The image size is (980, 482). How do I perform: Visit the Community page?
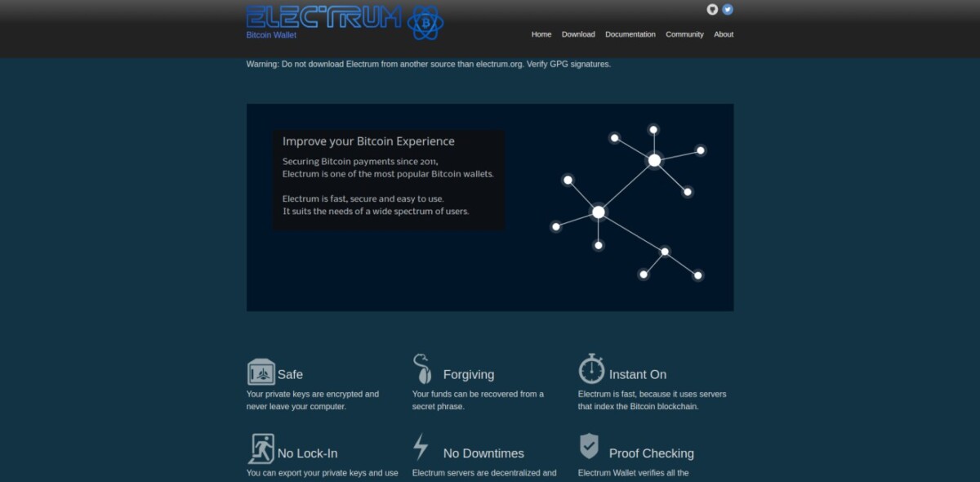coord(684,34)
